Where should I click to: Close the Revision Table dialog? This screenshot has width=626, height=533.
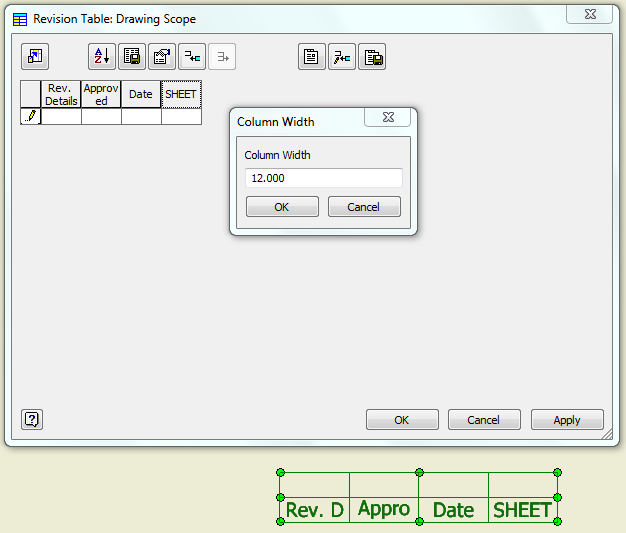click(590, 14)
